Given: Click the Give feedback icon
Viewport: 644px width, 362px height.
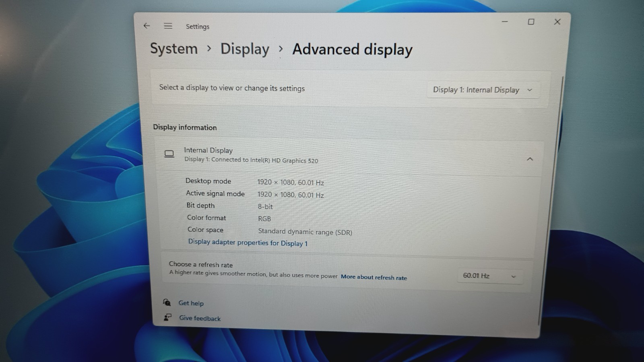Looking at the screenshot, I should [x=167, y=317].
